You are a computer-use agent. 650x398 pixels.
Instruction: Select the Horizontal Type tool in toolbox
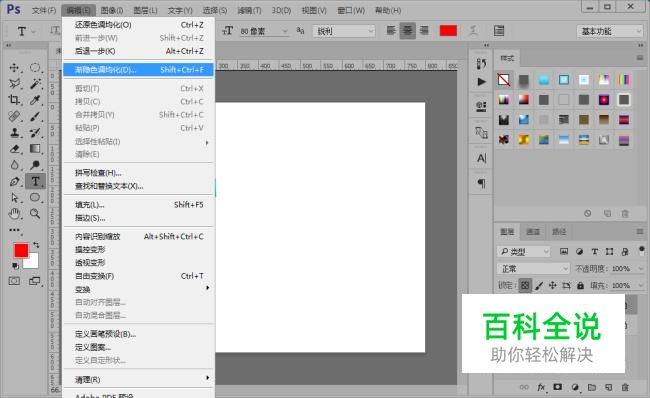(35, 181)
